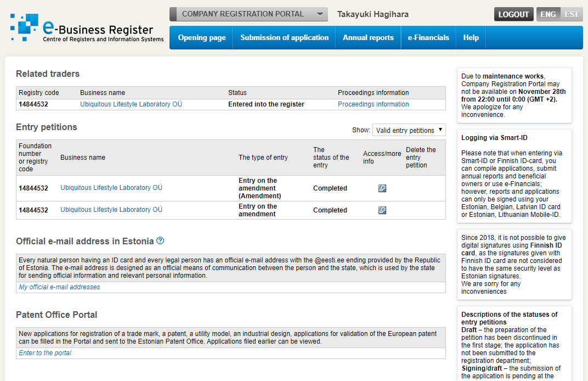This screenshot has width=588, height=381.
Task: Expand the Company Registration Portal dropdown
Action: tap(248, 14)
